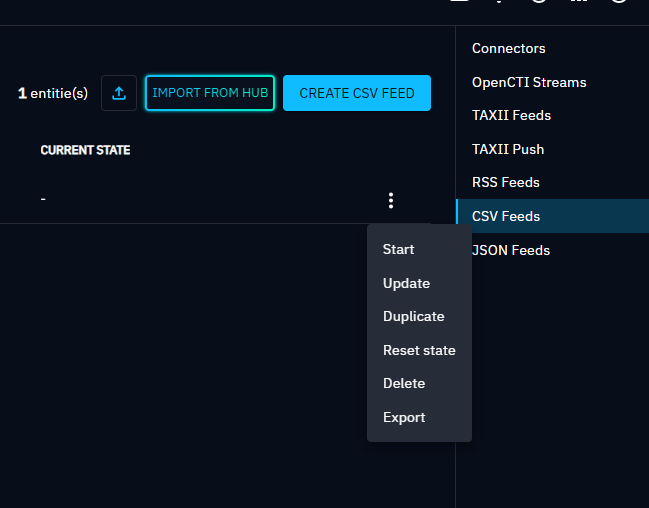Open the TAXII Push page
Image resolution: width=649 pixels, height=508 pixels.
pos(510,149)
